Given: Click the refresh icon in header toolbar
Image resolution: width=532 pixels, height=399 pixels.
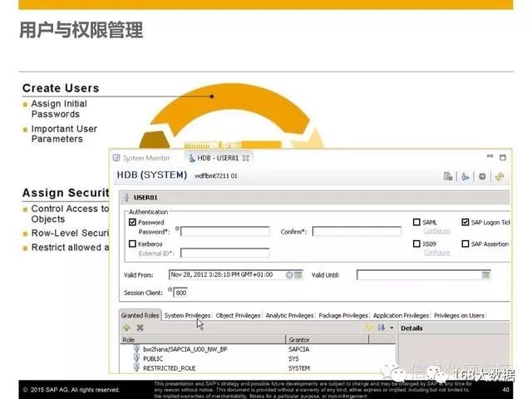Looking at the screenshot, I should [x=499, y=176].
